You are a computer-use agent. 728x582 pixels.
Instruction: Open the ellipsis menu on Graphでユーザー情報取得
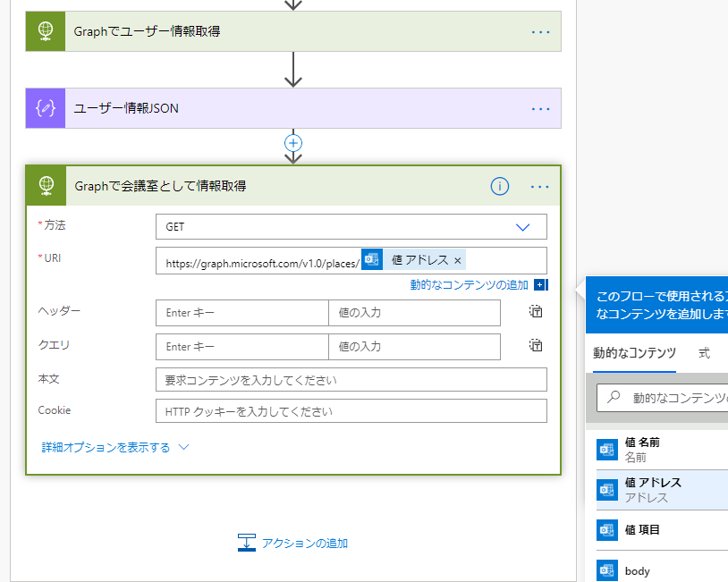540,30
